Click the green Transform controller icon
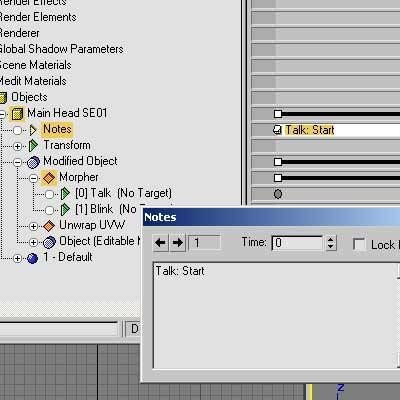 [x=33, y=146]
